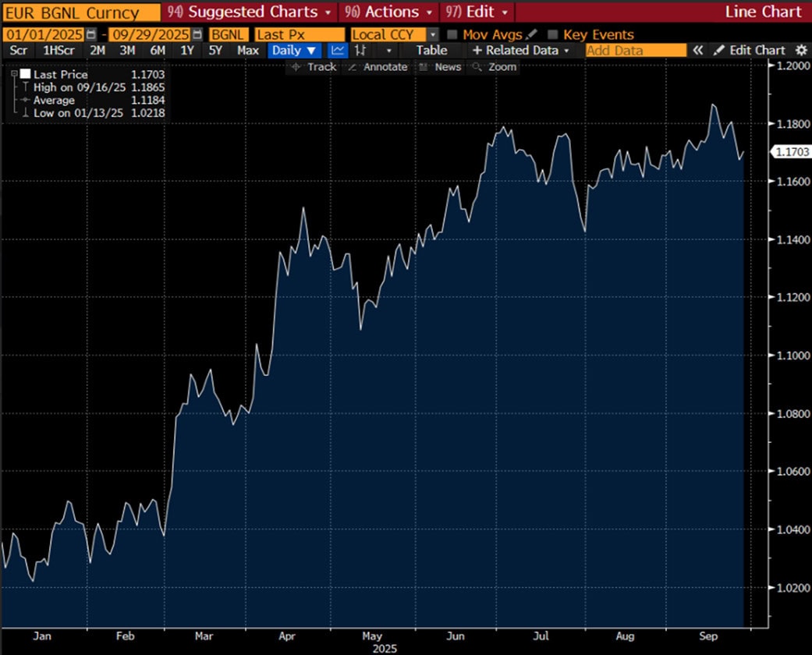Screen dimensions: 812x655
Task: Enable the Mov Avgs checkbox
Action: [x=452, y=35]
